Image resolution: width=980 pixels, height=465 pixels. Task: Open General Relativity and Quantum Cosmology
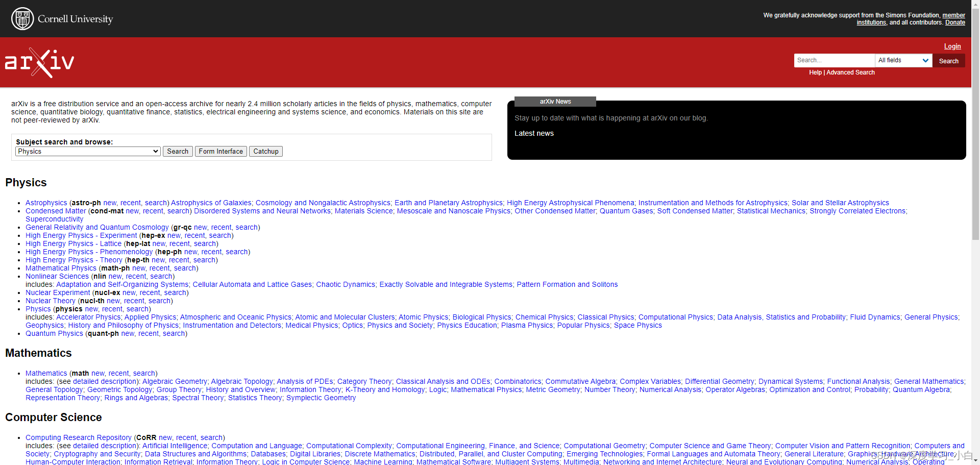pos(97,227)
